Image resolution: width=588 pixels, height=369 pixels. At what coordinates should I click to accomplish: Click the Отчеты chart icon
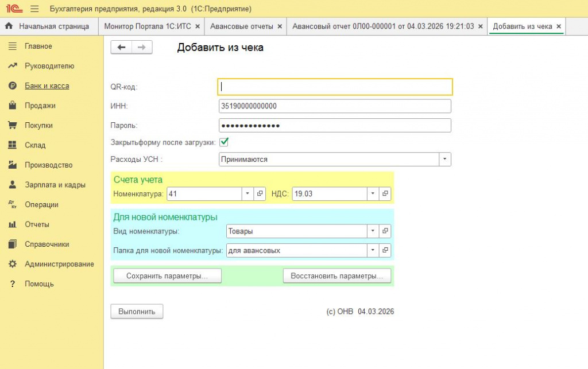(13, 224)
